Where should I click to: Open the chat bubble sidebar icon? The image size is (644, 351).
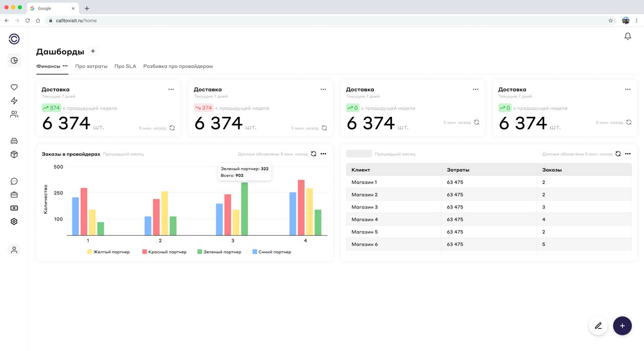pyautogui.click(x=14, y=181)
